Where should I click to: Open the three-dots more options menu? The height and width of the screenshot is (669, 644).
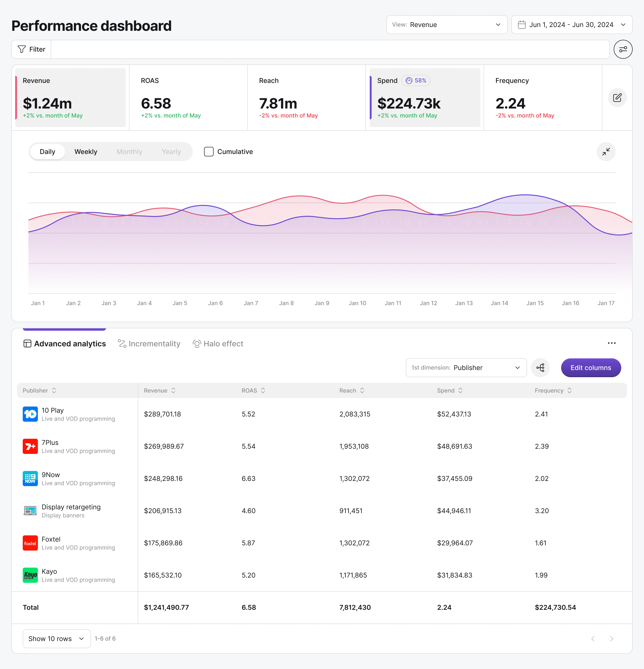point(612,343)
